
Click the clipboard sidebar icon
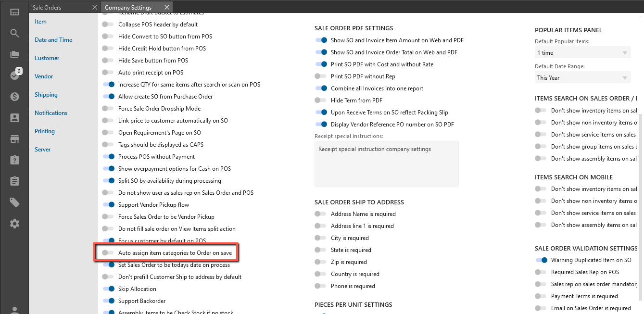[14, 181]
